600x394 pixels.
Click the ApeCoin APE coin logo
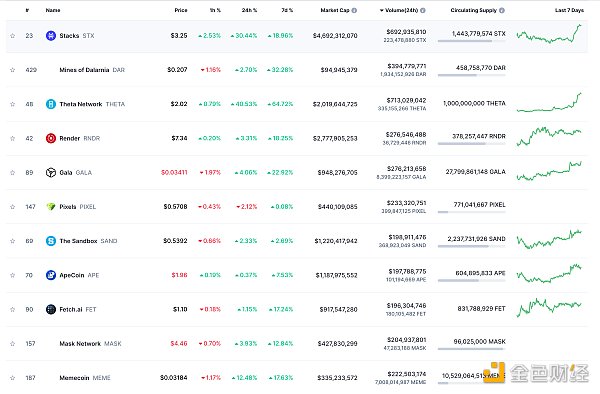pyautogui.click(x=51, y=275)
